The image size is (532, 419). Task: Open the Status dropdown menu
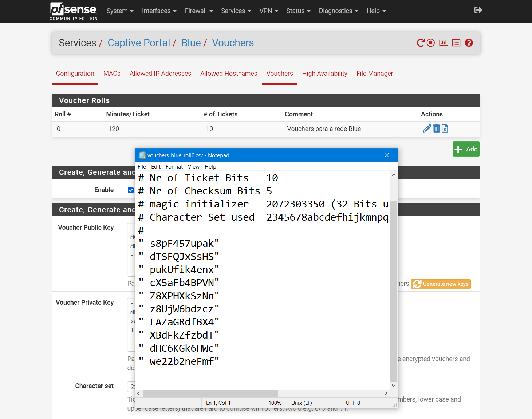tap(298, 11)
